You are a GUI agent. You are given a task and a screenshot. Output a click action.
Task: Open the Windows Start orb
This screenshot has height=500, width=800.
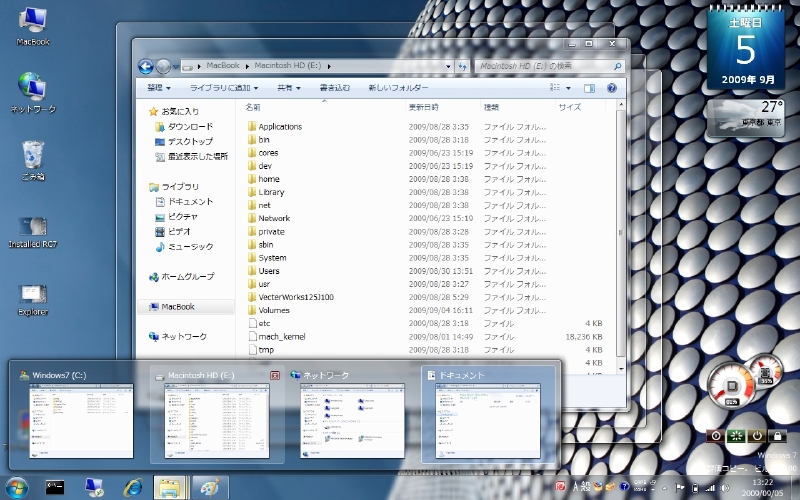click(16, 488)
